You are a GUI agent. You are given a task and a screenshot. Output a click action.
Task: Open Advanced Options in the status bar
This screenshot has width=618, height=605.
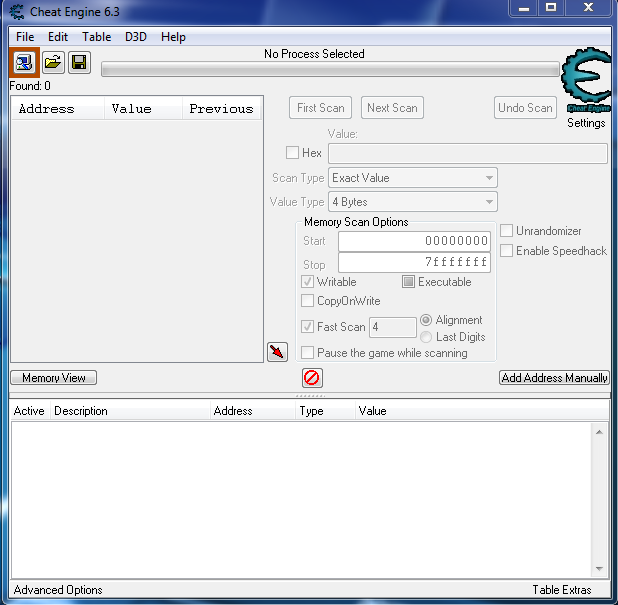[58, 590]
